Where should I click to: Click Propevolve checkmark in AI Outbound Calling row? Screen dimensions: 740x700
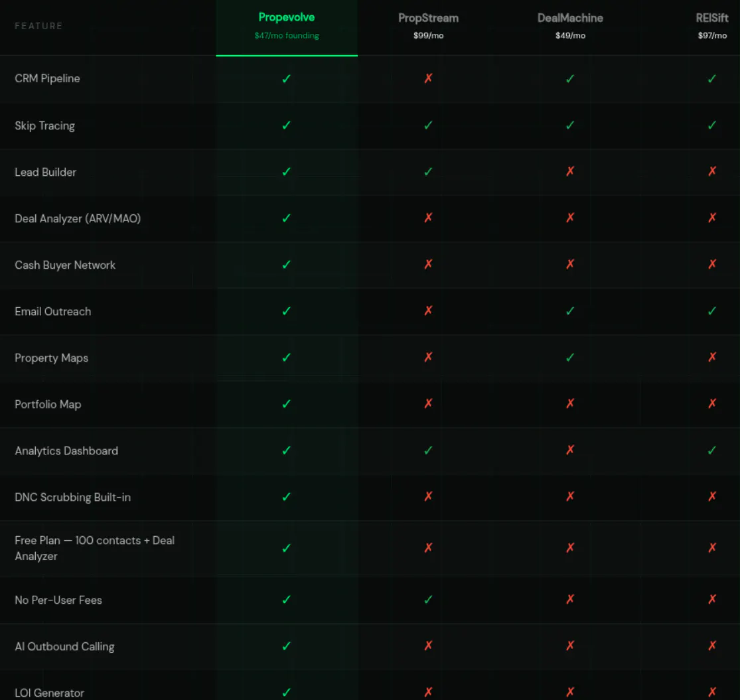(x=287, y=646)
